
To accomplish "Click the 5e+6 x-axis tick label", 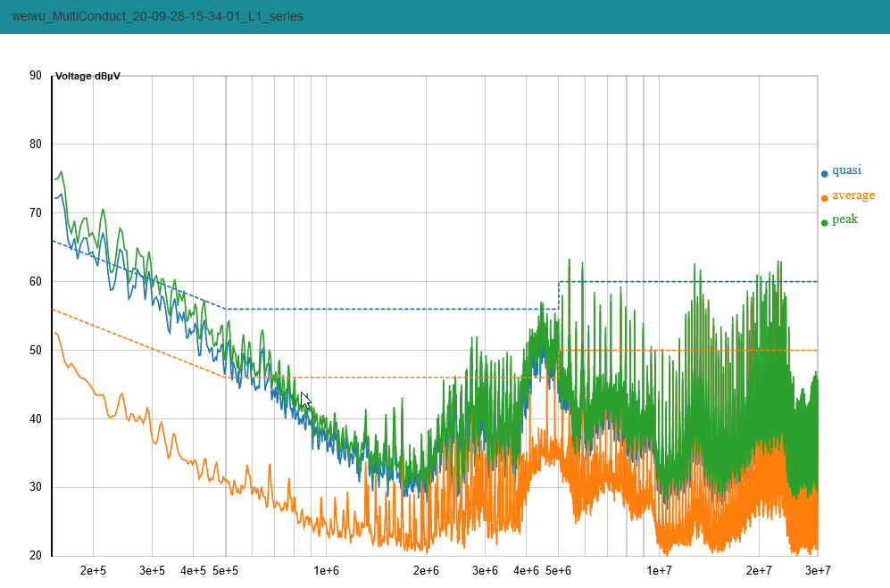I will pyautogui.click(x=559, y=570).
